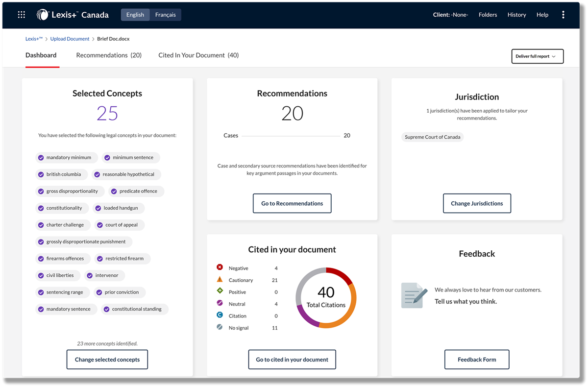Click the orange Cautionary triangle icon

tap(220, 280)
